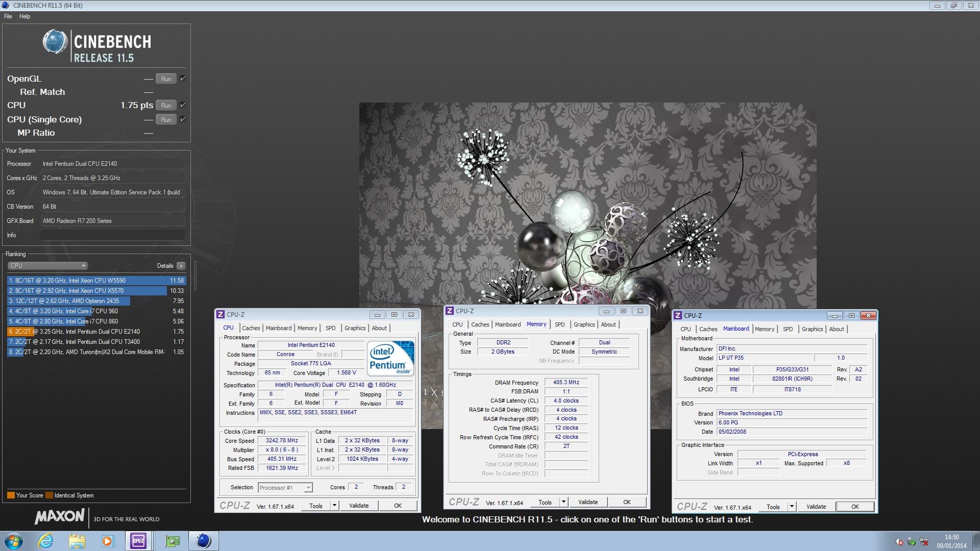The image size is (980, 551).
Task: Select ranking row AMD Turion X2 Mobile
Action: point(96,352)
